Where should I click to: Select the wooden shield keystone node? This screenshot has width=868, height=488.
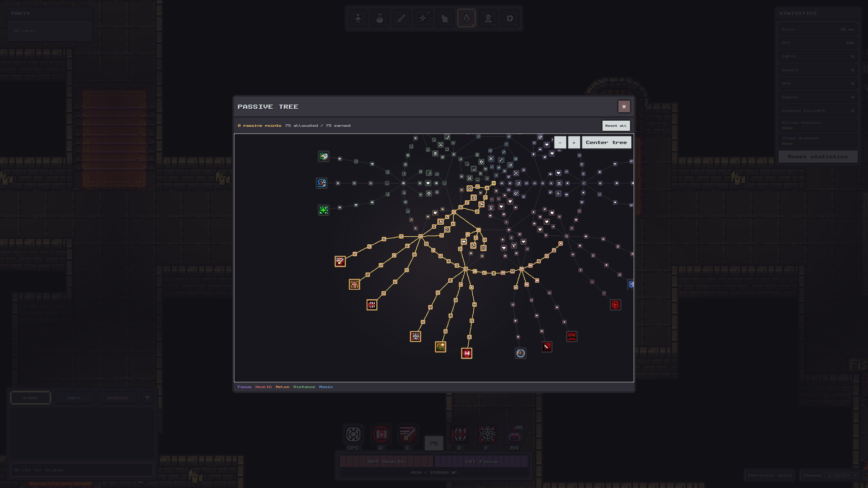pos(520,353)
